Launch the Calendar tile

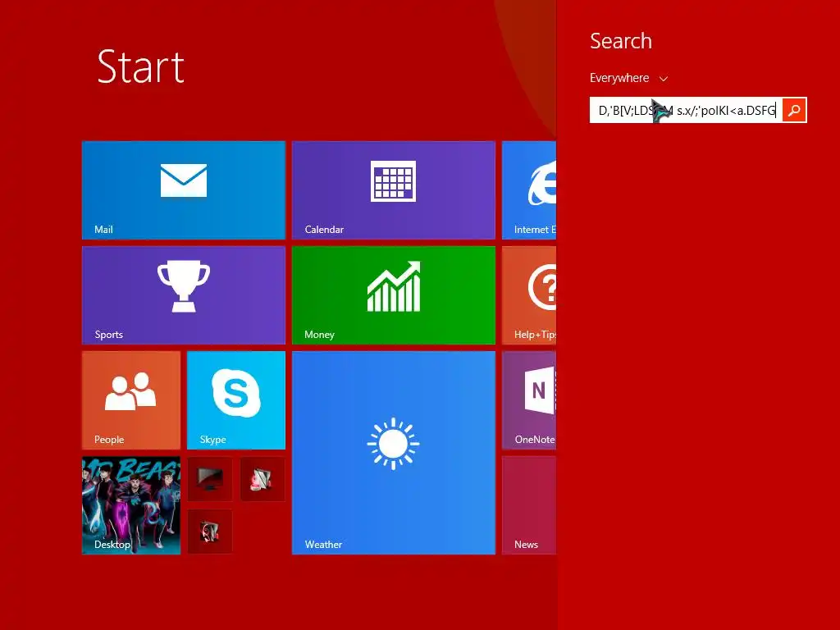pos(393,190)
